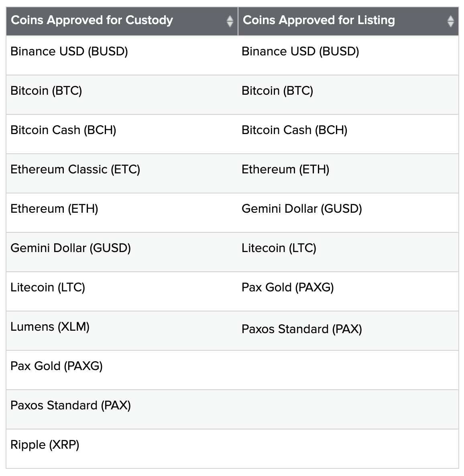
Task: Select Lumens (XLM) cell
Action: [50, 327]
